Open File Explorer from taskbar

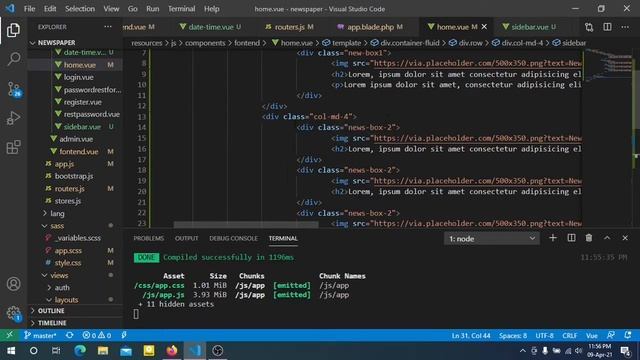coord(103,351)
